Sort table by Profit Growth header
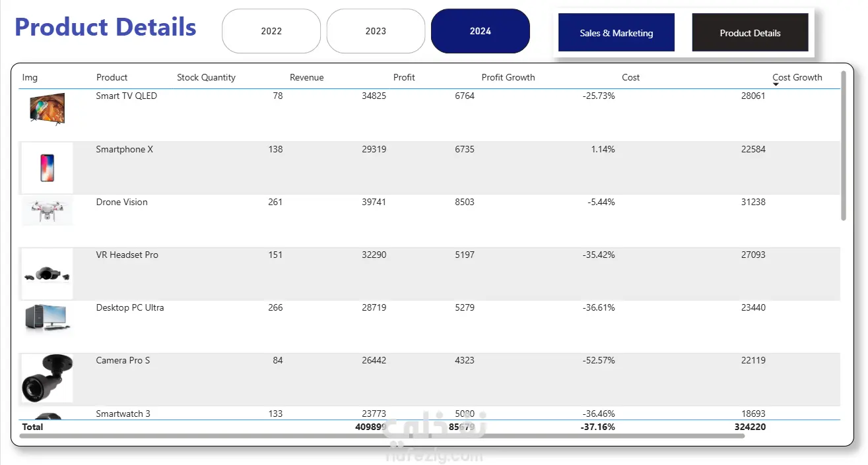868x465 pixels. click(508, 77)
